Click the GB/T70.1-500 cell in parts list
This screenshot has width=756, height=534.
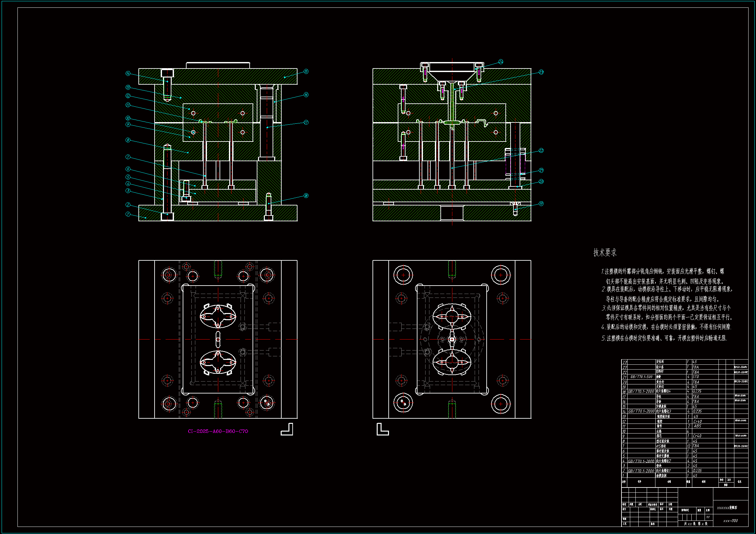641,377
